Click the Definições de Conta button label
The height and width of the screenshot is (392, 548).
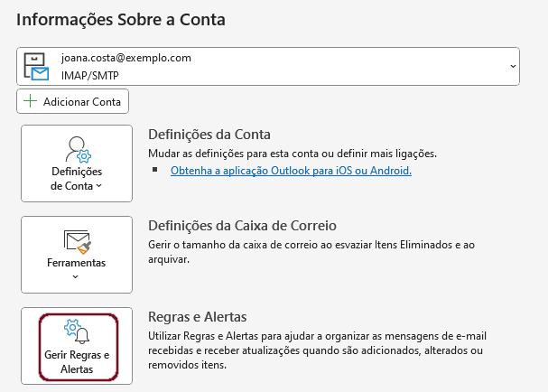77,179
